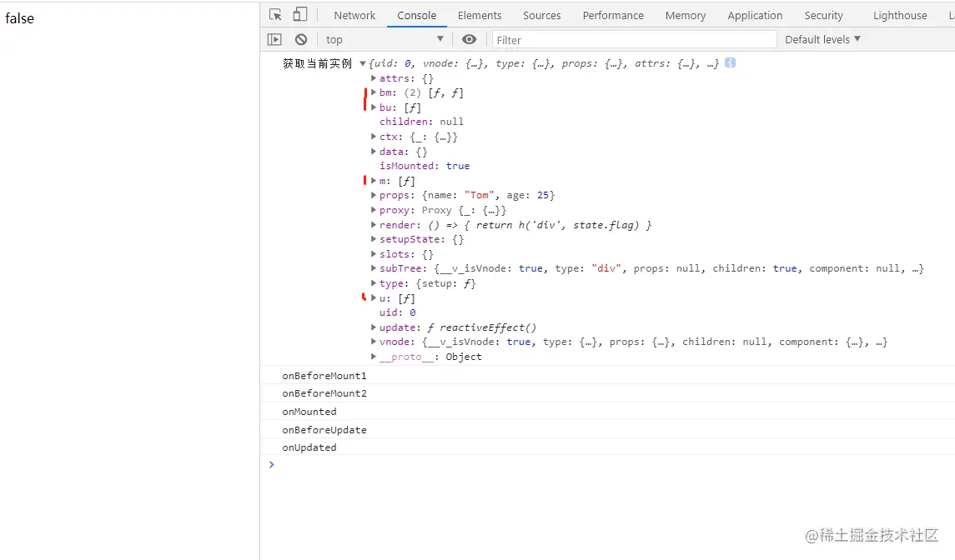Open the Application tab

tap(755, 15)
